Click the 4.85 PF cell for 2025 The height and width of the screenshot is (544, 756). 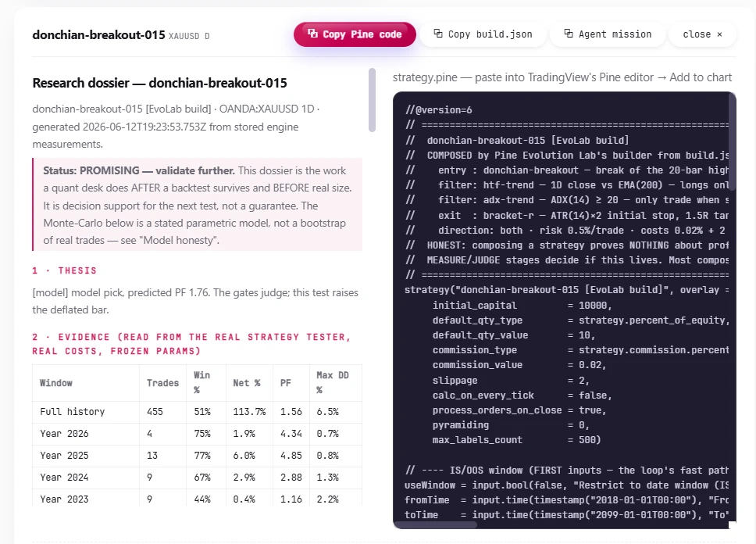[291, 455]
